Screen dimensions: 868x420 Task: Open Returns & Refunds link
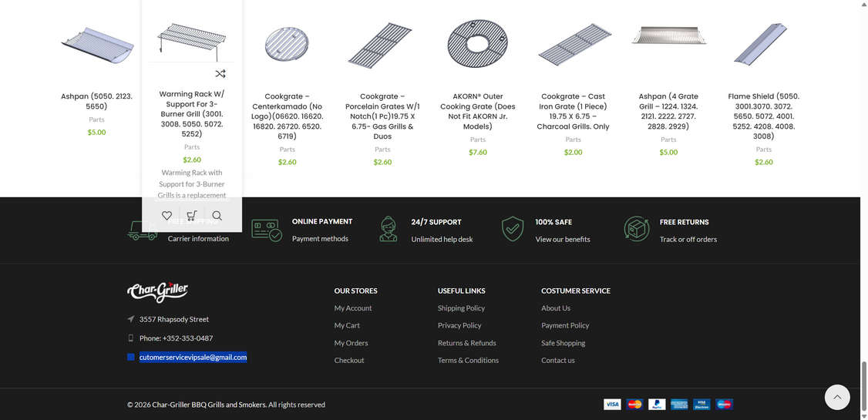pyautogui.click(x=466, y=343)
